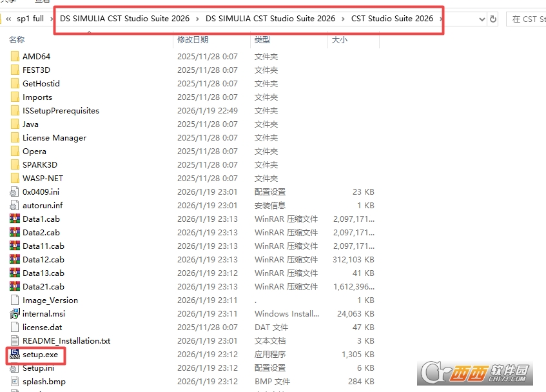The height and width of the screenshot is (392, 546).
Task: Click the internal.msi installer icon
Action: click(15, 314)
